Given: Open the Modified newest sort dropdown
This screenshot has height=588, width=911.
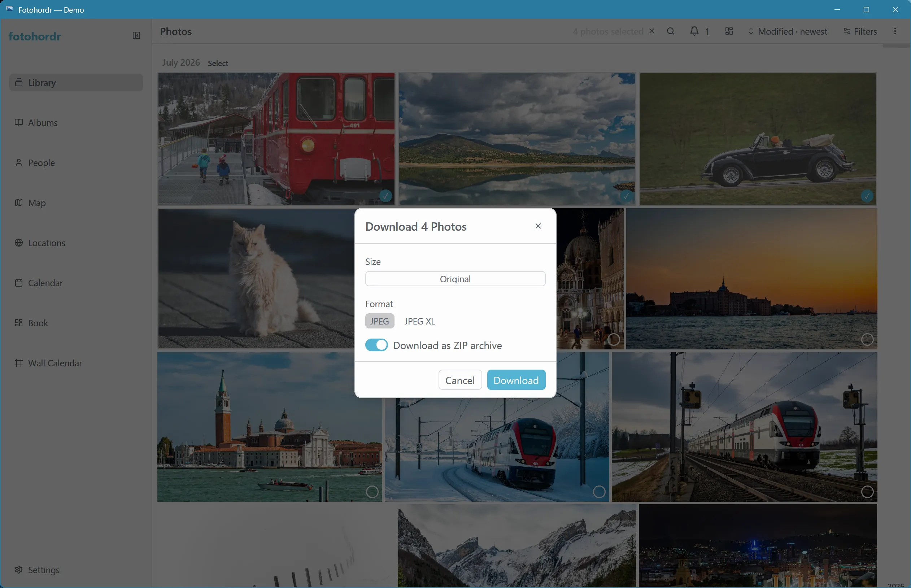Looking at the screenshot, I should [x=787, y=31].
